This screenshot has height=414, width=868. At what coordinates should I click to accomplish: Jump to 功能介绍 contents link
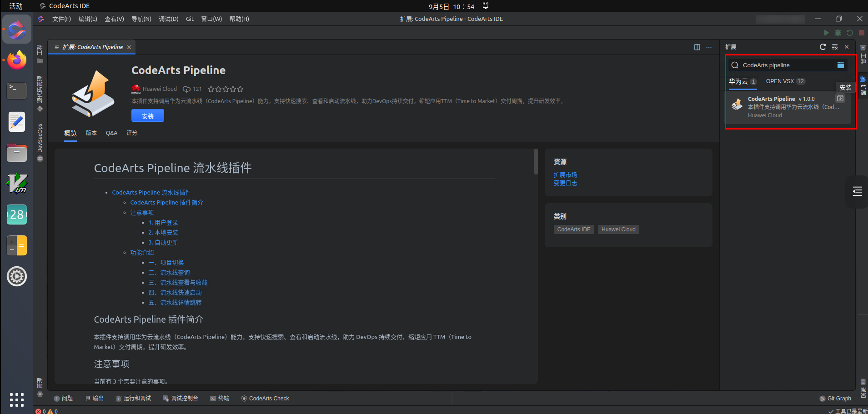click(x=142, y=253)
